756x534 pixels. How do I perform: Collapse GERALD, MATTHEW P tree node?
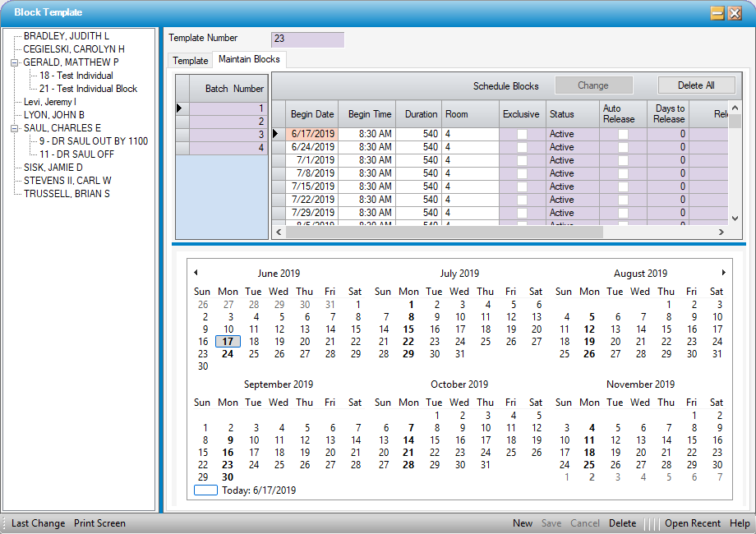pos(14,62)
